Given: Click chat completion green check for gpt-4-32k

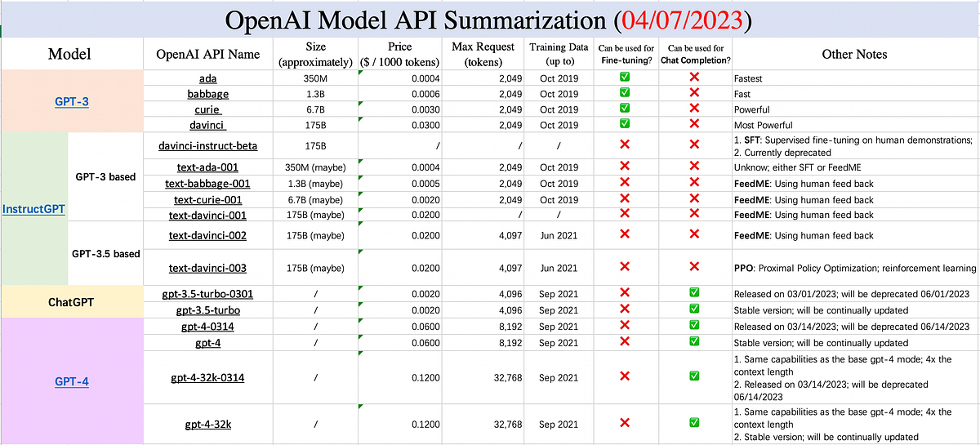Looking at the screenshot, I should click(x=694, y=424).
